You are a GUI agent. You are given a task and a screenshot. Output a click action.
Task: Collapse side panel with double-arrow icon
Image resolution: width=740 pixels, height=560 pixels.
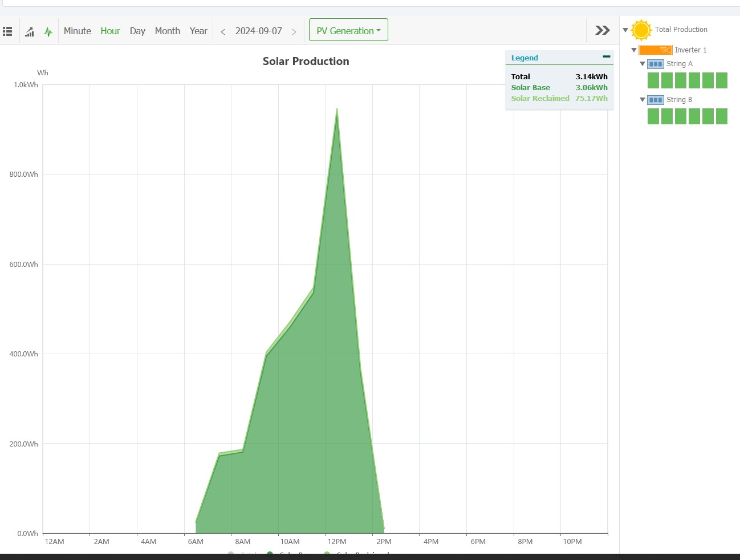click(x=602, y=30)
